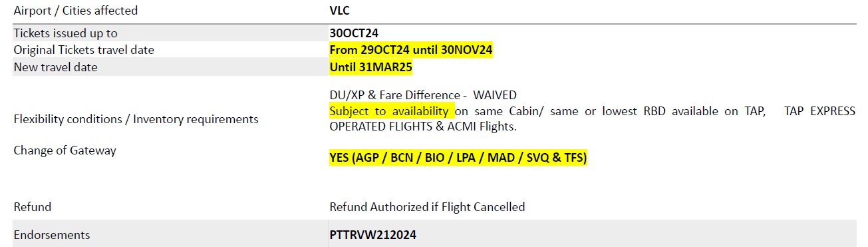
Task: Select the 'Change of Gateway' label
Action: (x=65, y=150)
